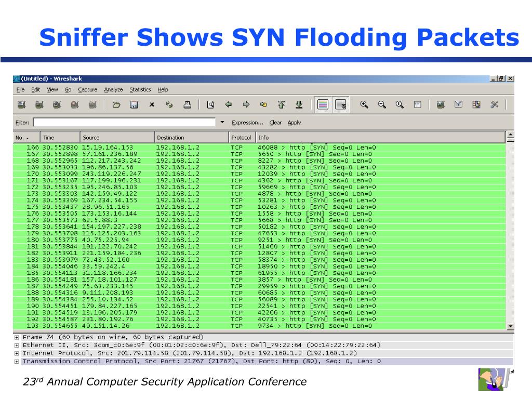Expand the Internet Protocol tree node
Viewport: 532px width, 399px height.
coord(16,353)
